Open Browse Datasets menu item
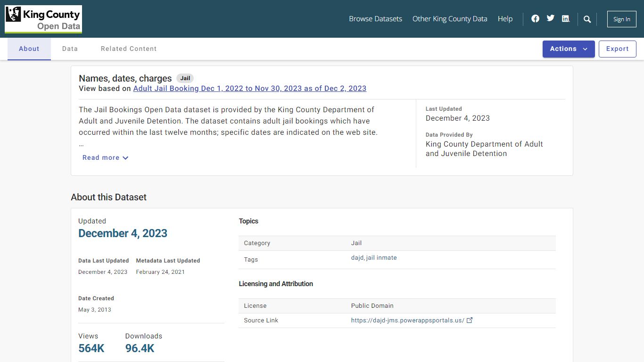The height and width of the screenshot is (362, 644). [x=375, y=19]
